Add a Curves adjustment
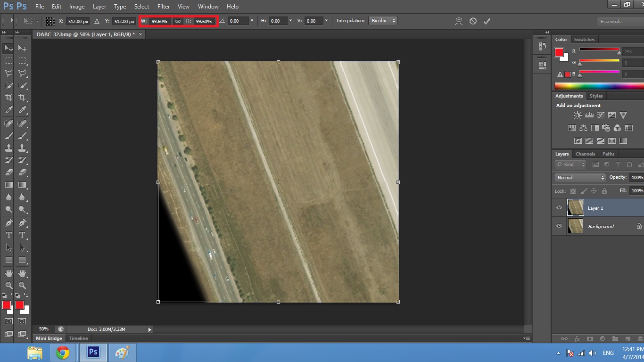Screen dimensions: 644x362 tap(600, 115)
